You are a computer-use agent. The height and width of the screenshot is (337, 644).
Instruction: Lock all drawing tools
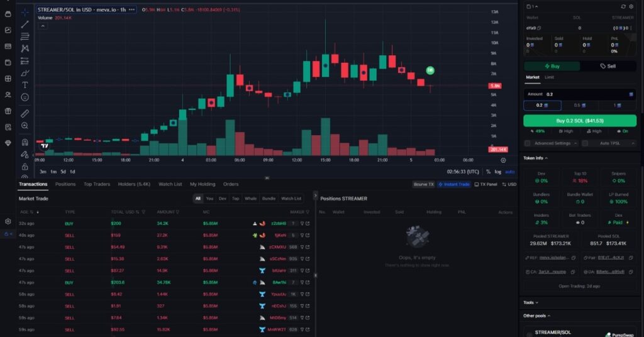[25, 167]
